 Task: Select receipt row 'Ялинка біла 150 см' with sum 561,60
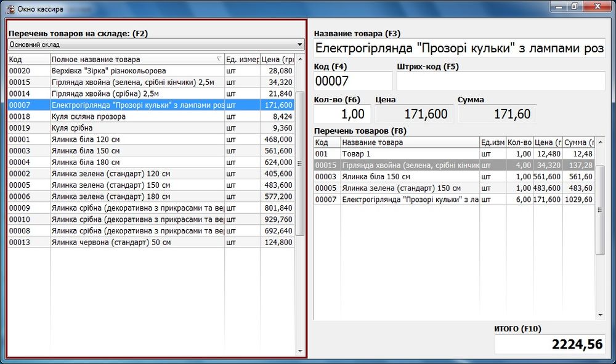click(454, 177)
